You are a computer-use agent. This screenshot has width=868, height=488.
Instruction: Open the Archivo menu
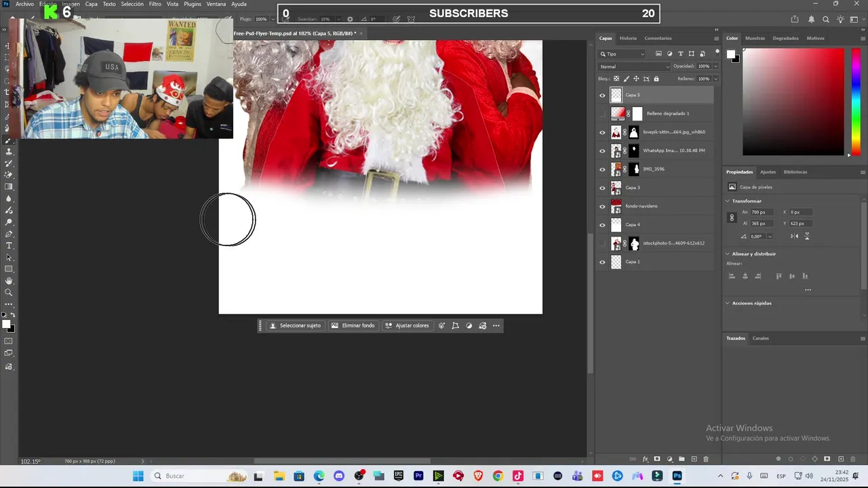(24, 4)
